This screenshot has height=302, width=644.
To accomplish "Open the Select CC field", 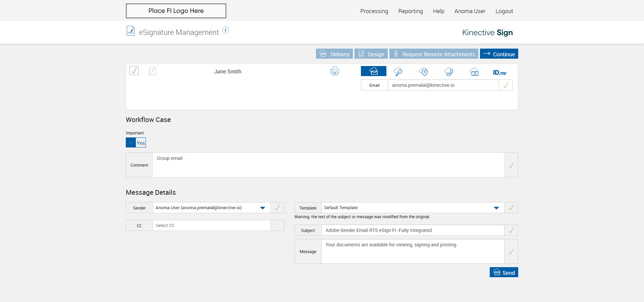I will coord(211,226).
